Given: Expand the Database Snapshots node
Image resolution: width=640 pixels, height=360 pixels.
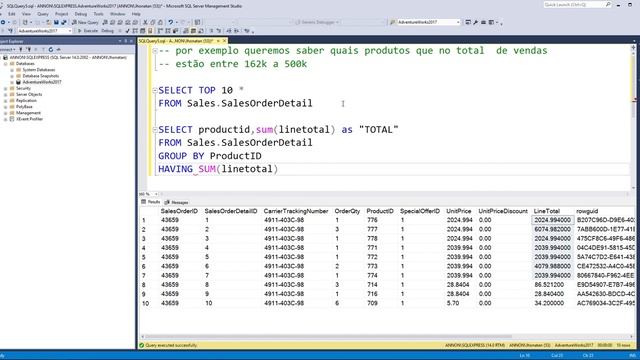Looking at the screenshot, I should (x=12, y=76).
